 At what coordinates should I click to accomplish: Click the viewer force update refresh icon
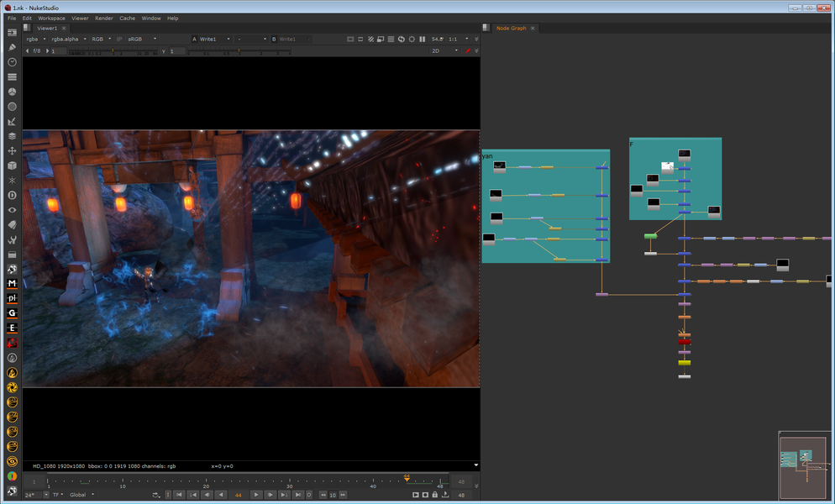tap(401, 39)
